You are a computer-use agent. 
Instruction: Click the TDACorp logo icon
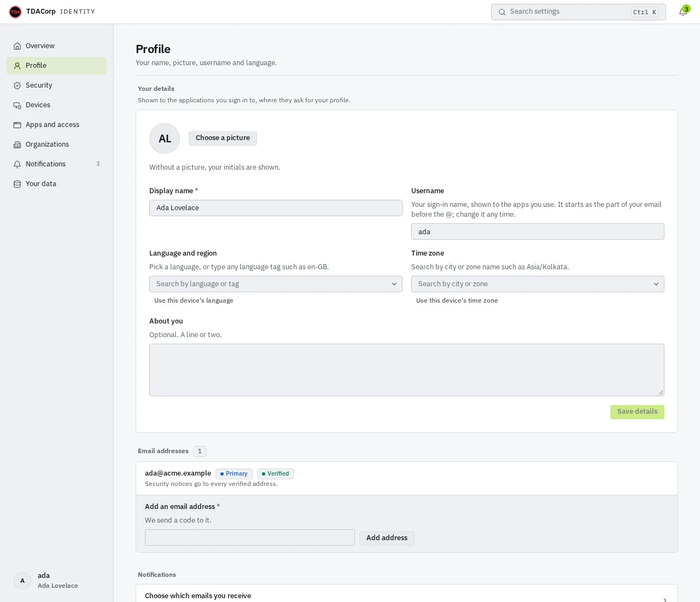click(15, 11)
